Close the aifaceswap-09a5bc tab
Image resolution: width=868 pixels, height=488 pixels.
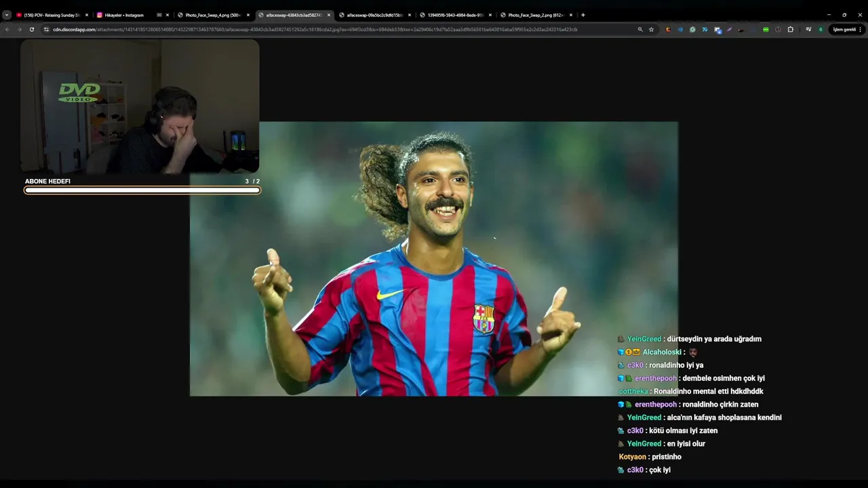(410, 15)
